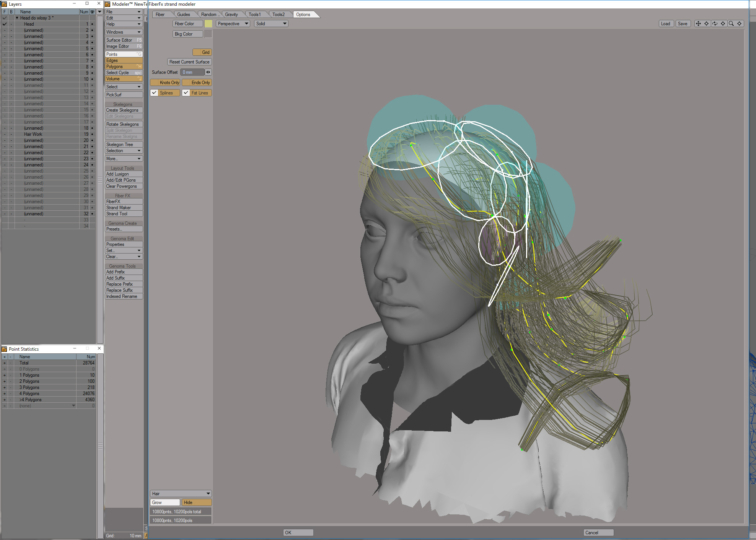756x540 pixels.
Task: Click the Hide button
Action: click(x=197, y=503)
